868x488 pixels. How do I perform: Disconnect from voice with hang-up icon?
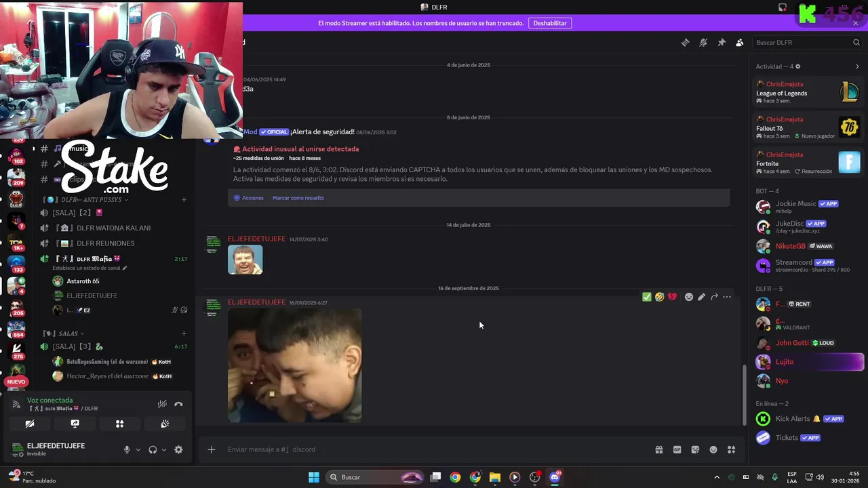178,404
